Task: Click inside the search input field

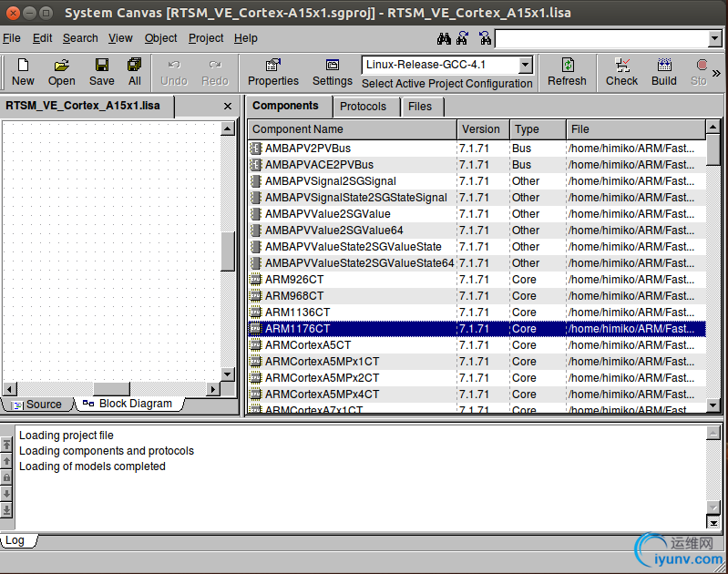Action: coord(601,38)
